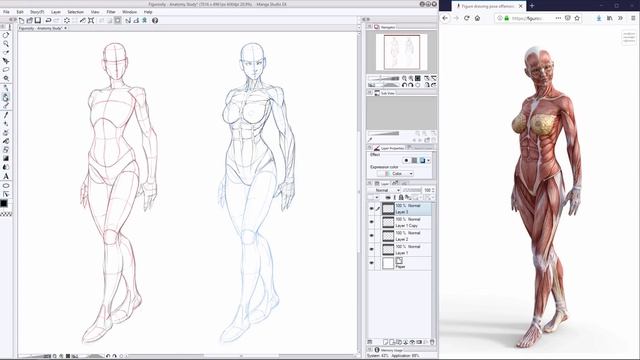Screen dimensions: 640x360
Task: Click the Navigator rotate left icon
Action: coord(404,85)
